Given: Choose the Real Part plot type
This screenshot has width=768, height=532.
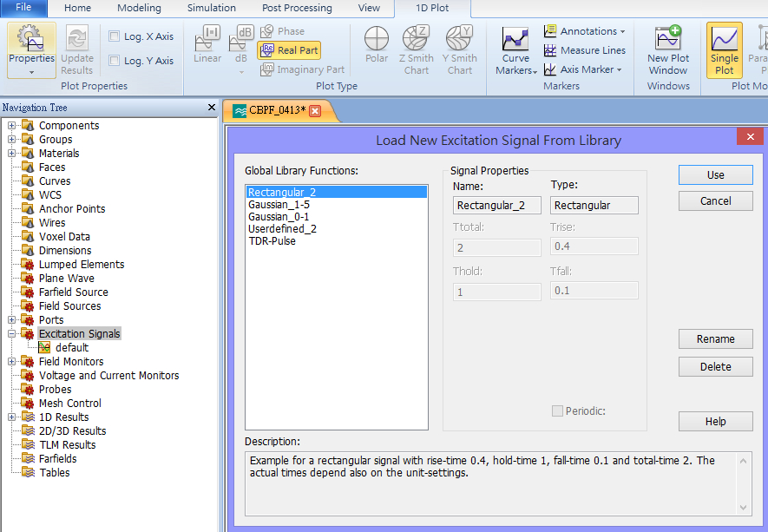Looking at the screenshot, I should (x=289, y=50).
